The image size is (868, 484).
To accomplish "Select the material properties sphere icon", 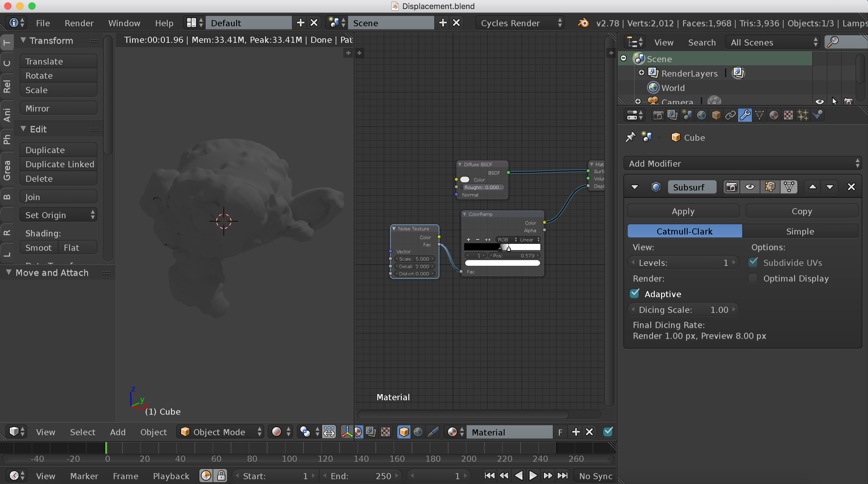I will pos(774,116).
